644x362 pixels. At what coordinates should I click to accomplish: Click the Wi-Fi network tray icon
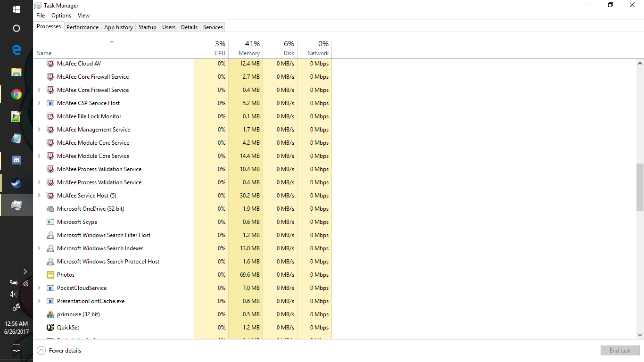(x=25, y=283)
